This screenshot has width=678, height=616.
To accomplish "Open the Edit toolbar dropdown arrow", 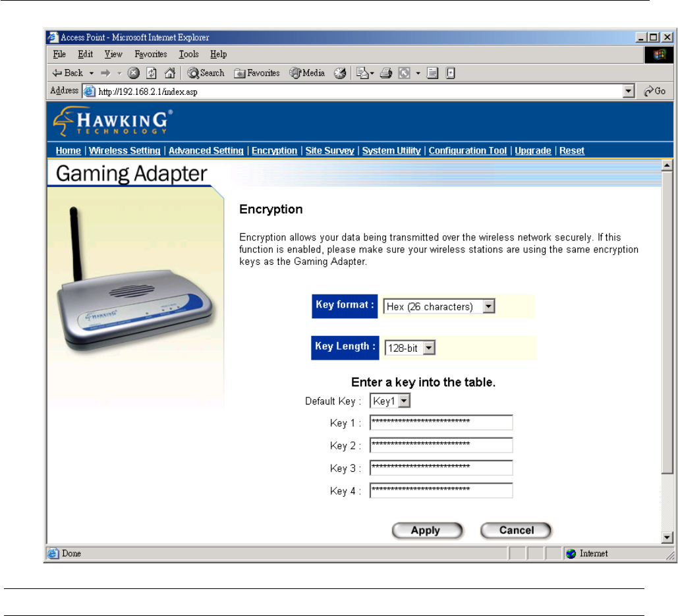I will [x=418, y=74].
